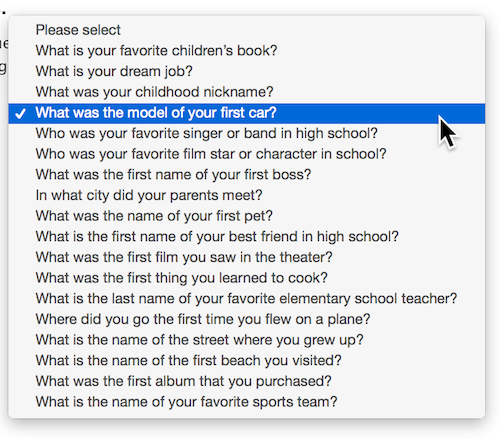
Task: Choose 'favorite sports team' question
Action: 247,402
